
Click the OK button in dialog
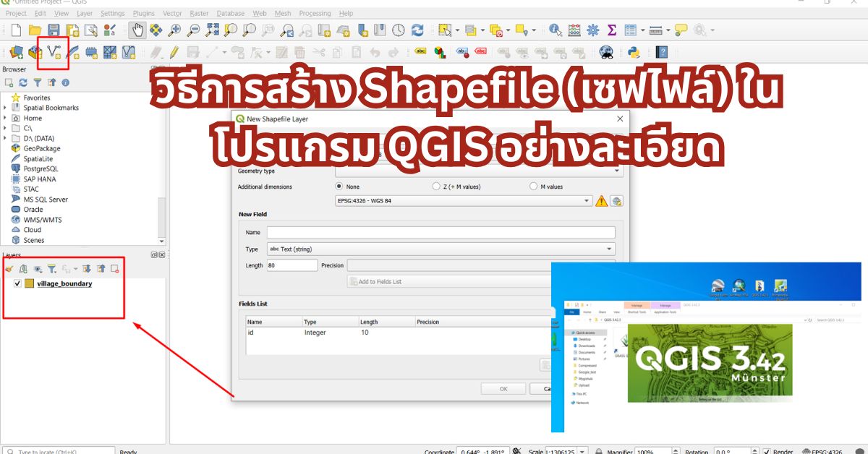coord(503,388)
